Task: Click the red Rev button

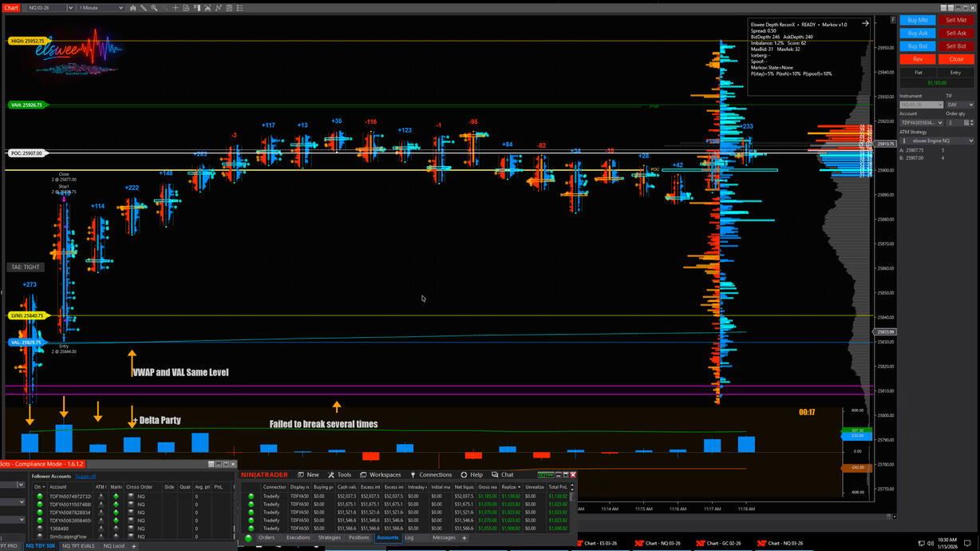Action: (918, 59)
